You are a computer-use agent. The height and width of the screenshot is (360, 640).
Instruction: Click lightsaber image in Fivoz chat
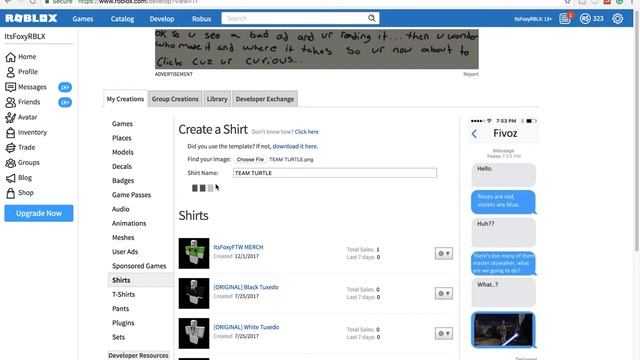(x=503, y=330)
